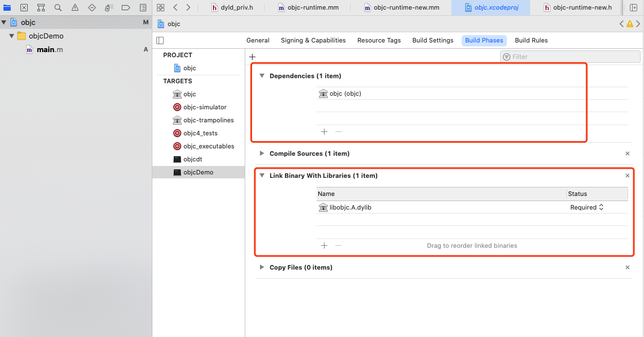The width and height of the screenshot is (644, 337).
Task: Open the Project navigator folder icon
Action: point(7,7)
